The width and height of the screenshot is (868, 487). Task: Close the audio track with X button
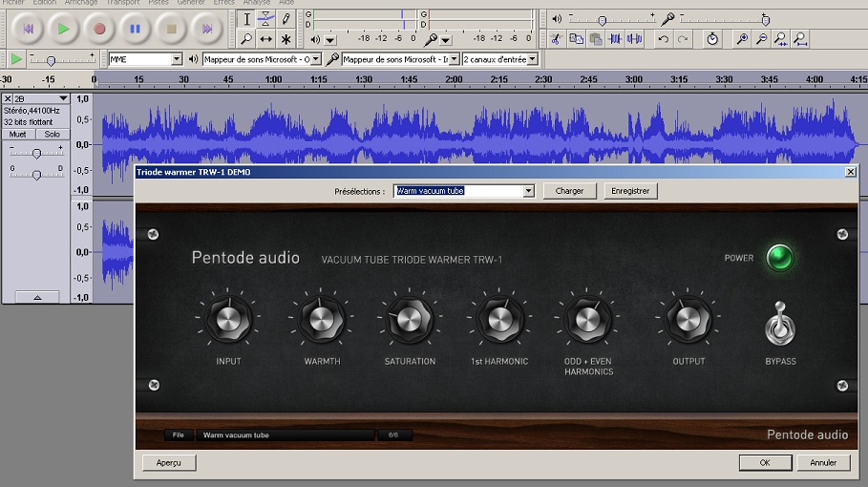8,98
